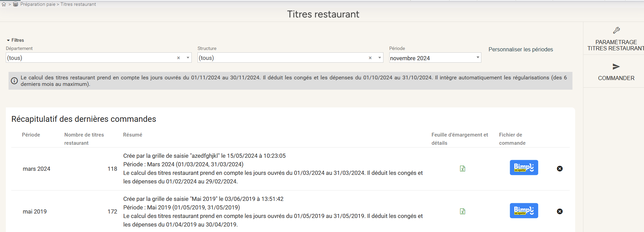Screen dimensions: 644x232
Task: Clear the Structure filter selection
Action: click(x=370, y=58)
